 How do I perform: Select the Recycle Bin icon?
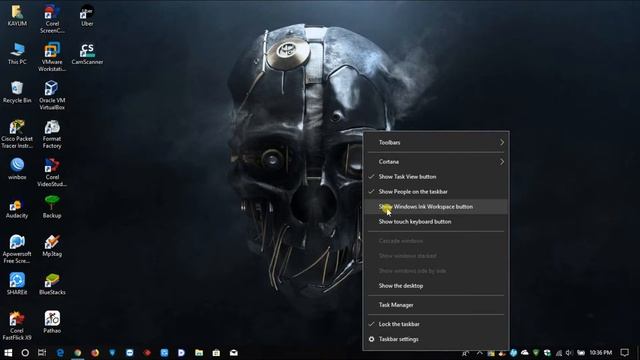coord(17,92)
